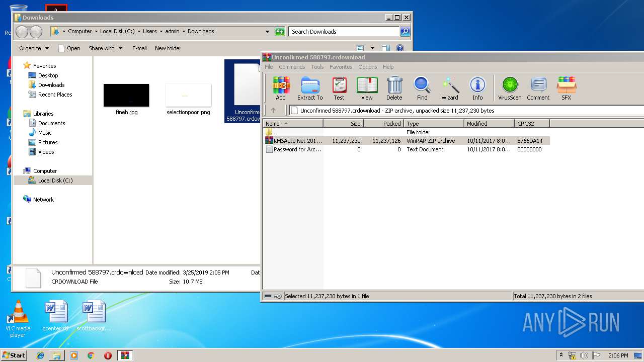Click the Extract To toolbar icon
This screenshot has height=362, width=644.
point(310,88)
